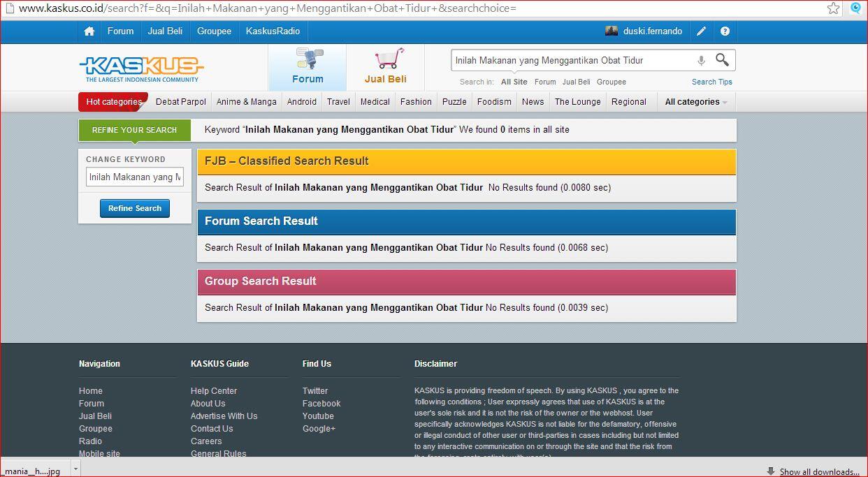Click Show all downloads in the downloads bar

tap(819, 472)
